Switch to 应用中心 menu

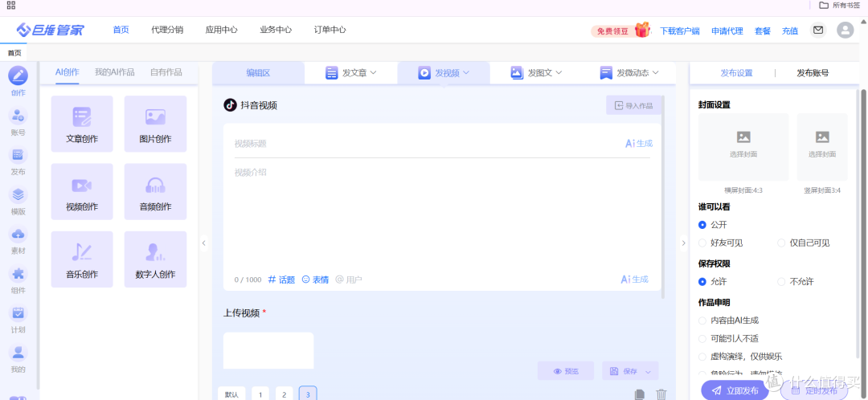point(222,30)
